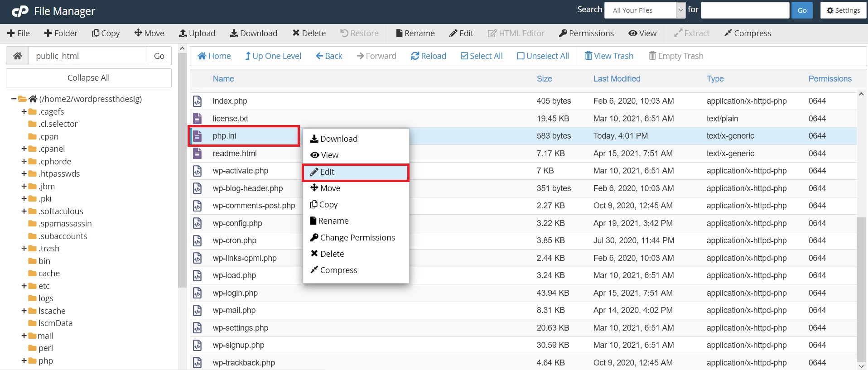This screenshot has width=868, height=370.
Task: Click the Permissions key icon in toolbar
Action: [x=563, y=33]
